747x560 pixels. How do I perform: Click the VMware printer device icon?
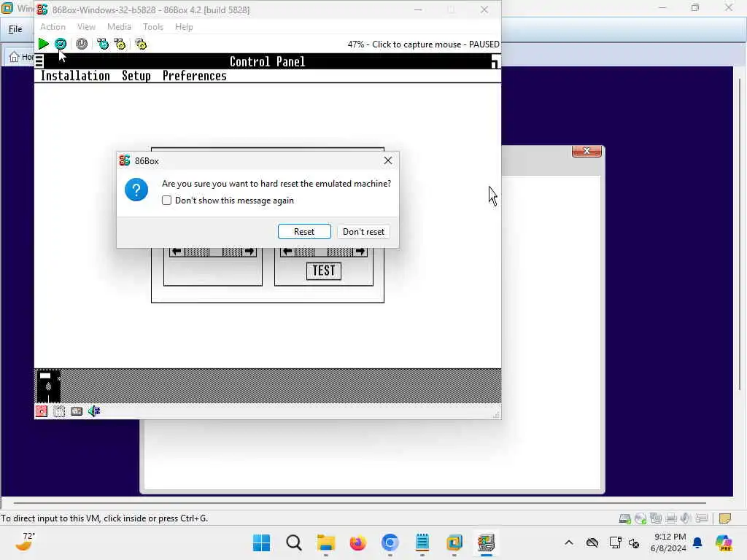671,518
